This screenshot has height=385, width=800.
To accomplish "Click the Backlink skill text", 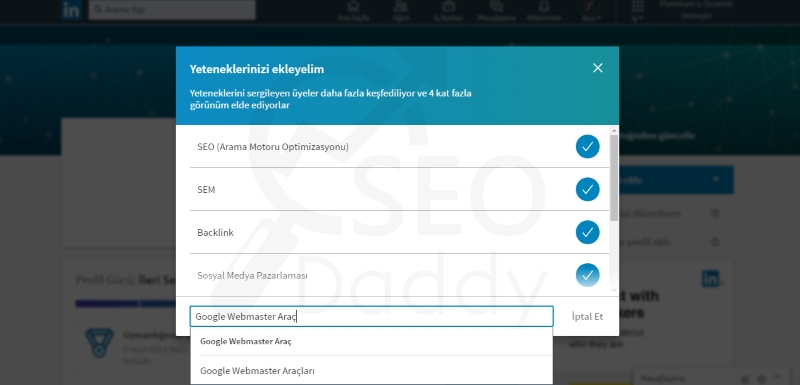I will tap(215, 233).
